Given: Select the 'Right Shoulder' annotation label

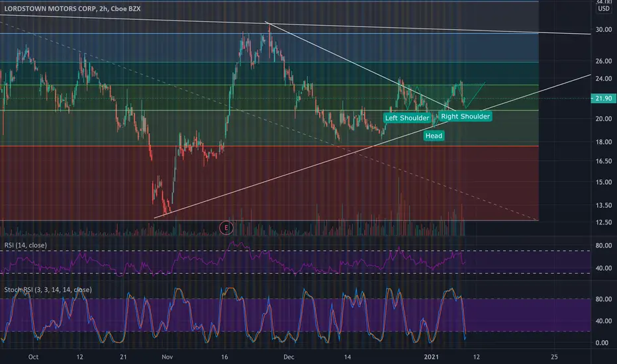Looking at the screenshot, I should click(x=465, y=116).
